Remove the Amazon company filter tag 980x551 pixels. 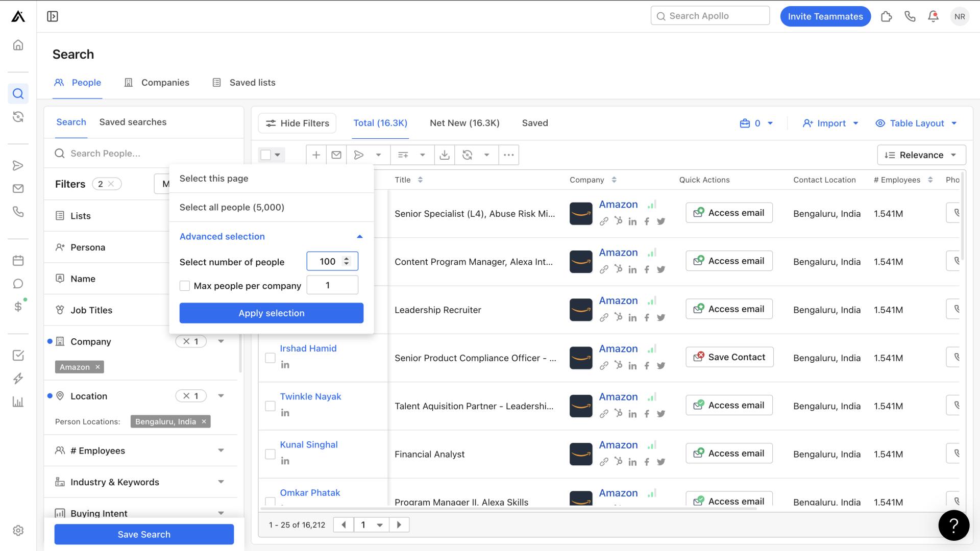pyautogui.click(x=97, y=367)
